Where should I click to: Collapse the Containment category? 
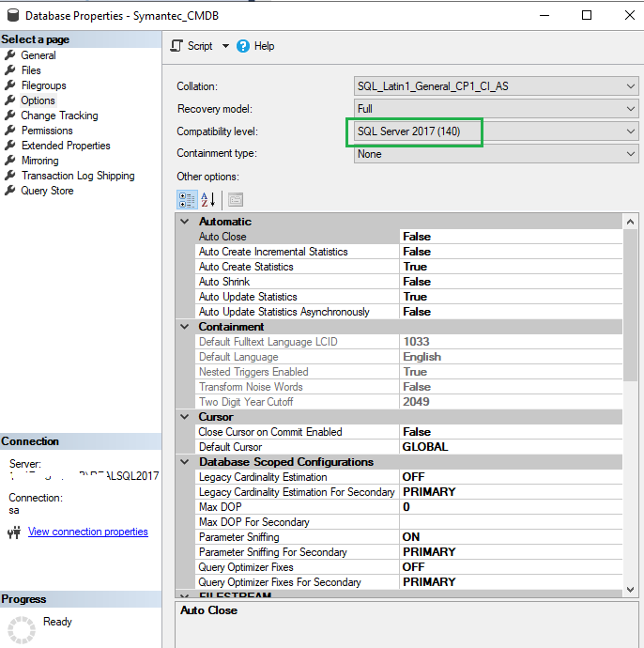click(x=185, y=327)
